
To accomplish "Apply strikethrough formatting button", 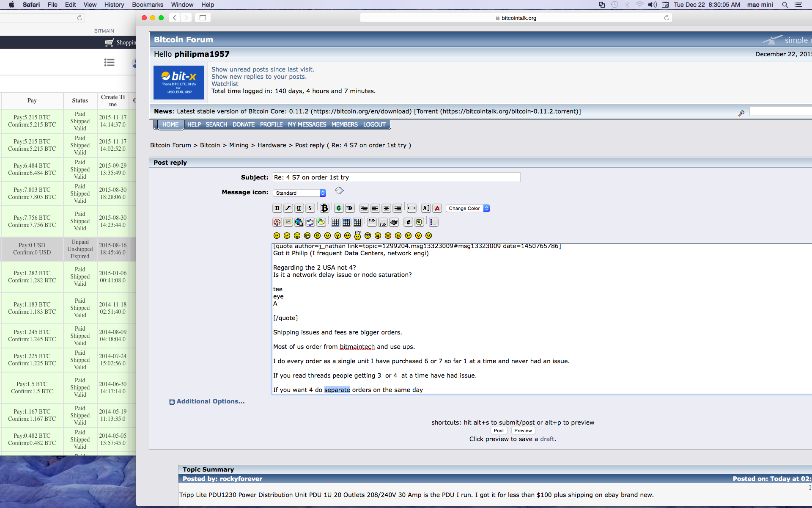I will tap(310, 208).
